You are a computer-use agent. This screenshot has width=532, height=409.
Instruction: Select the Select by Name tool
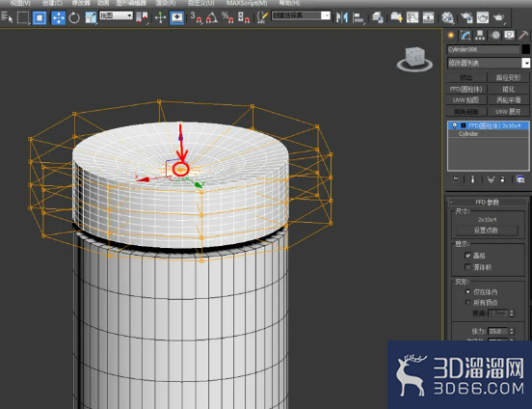7,17
